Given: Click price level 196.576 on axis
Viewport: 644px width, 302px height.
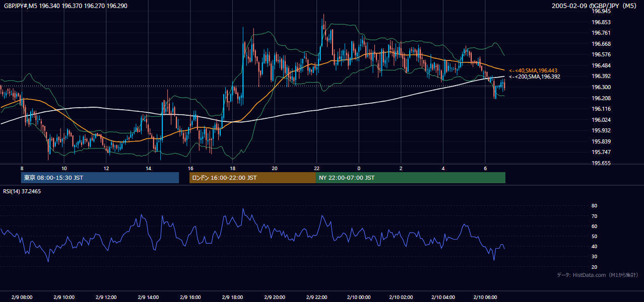Looking at the screenshot, I should point(601,54).
